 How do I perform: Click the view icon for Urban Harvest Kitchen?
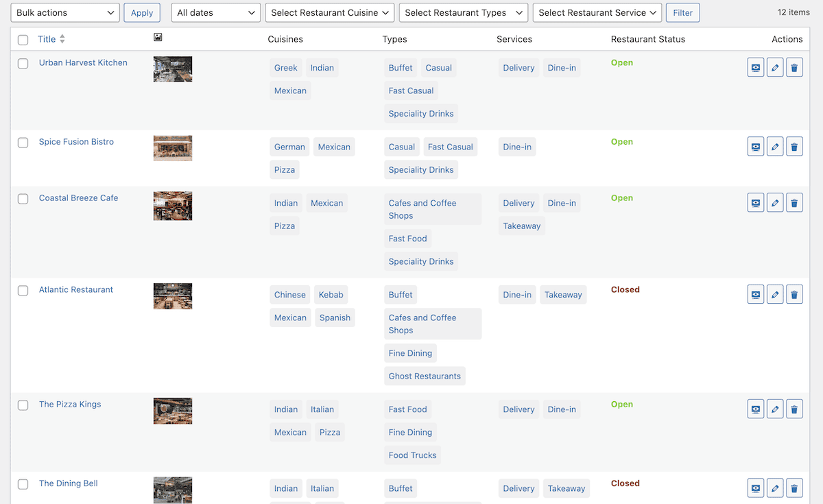tap(755, 68)
